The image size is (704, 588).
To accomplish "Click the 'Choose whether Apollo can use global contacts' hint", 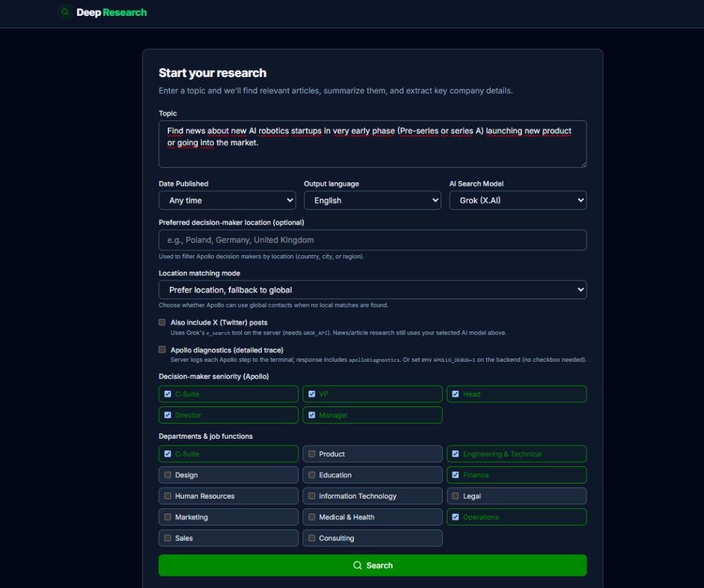I will pos(274,305).
